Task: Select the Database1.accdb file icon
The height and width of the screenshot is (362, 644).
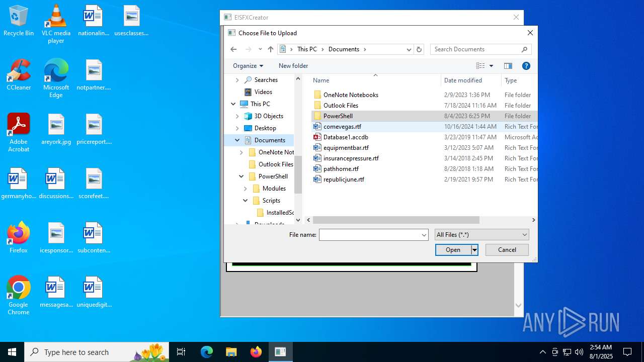Action: 317,137
